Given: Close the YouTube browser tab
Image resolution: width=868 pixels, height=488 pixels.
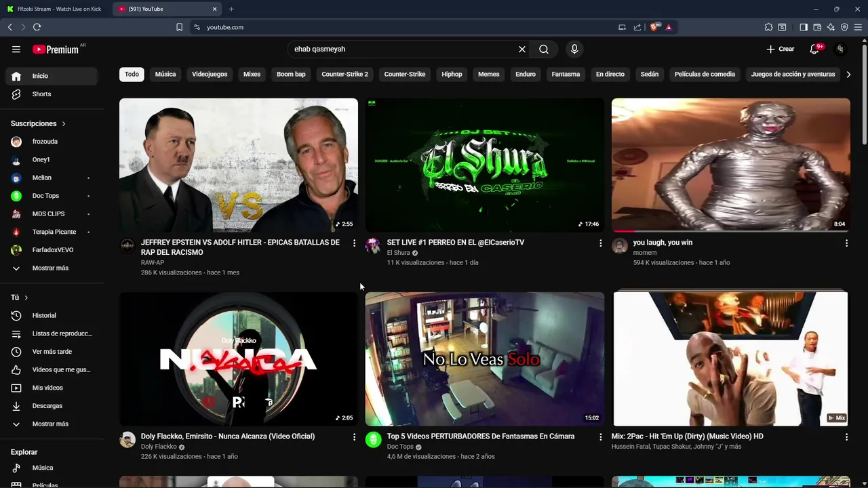Looking at the screenshot, I should pos(215,9).
